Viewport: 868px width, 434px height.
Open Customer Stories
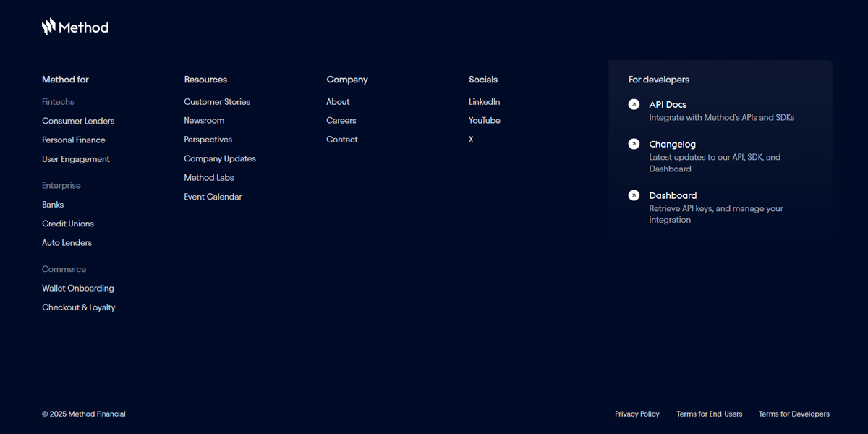pos(217,102)
